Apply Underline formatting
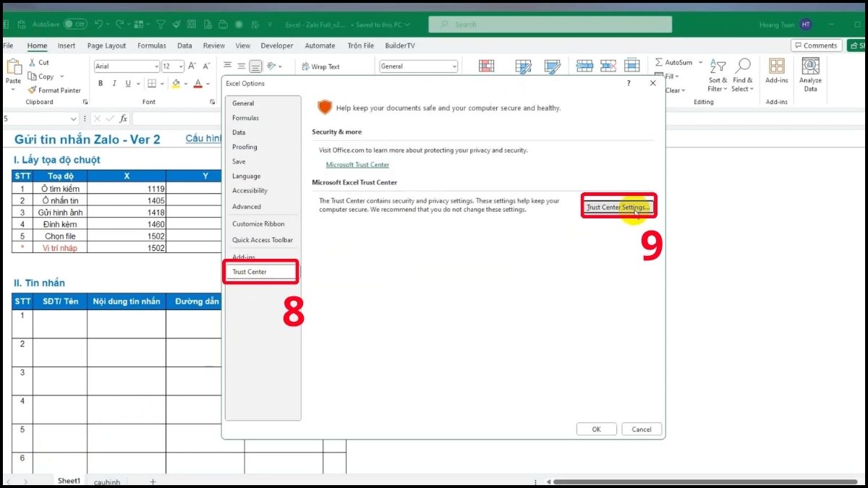Screen dimensions: 868x488 point(127,84)
